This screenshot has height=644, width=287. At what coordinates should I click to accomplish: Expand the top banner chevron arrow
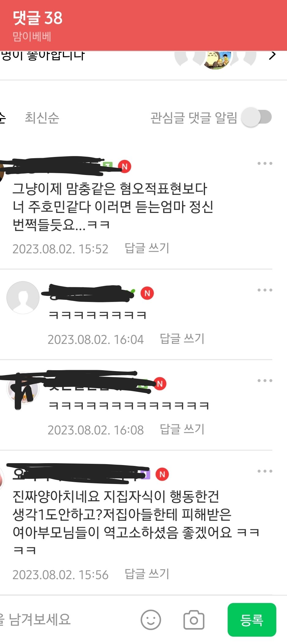[x=272, y=56]
